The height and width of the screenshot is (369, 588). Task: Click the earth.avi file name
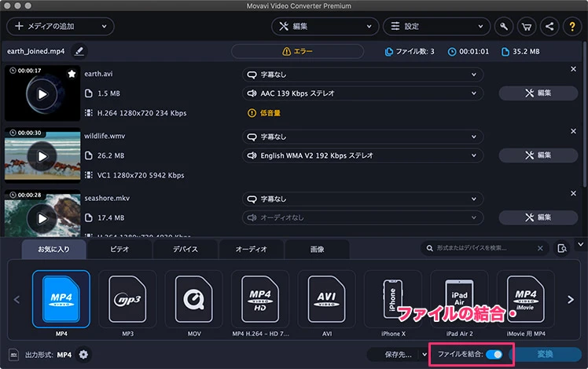coord(98,74)
